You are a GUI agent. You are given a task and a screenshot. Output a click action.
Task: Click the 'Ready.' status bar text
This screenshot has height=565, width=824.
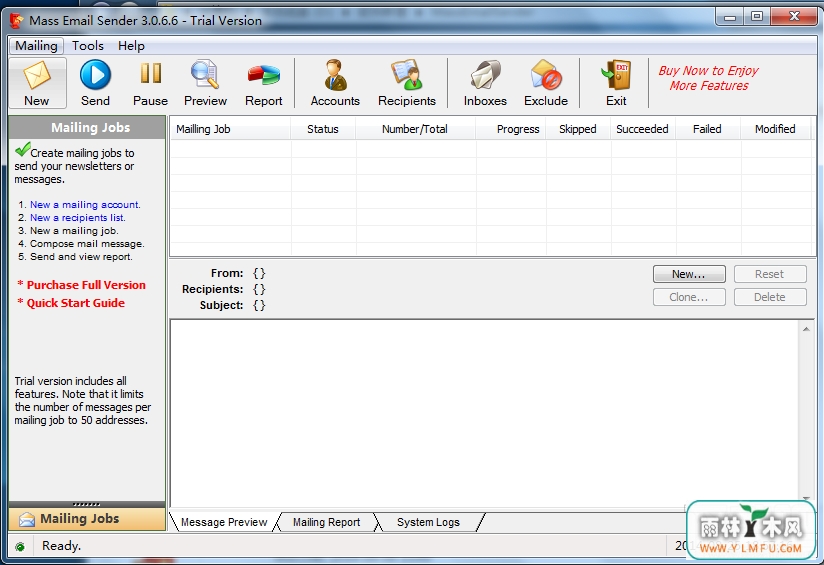[61, 546]
